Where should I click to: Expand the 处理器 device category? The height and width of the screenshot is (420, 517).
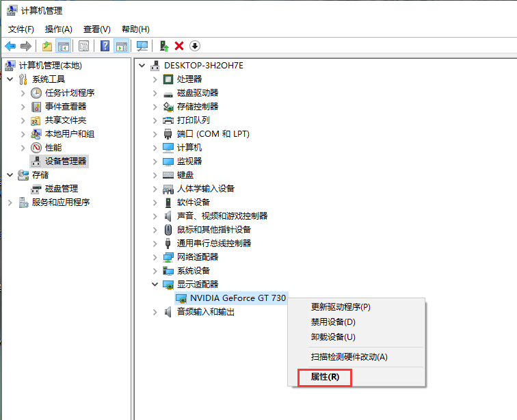click(157, 79)
